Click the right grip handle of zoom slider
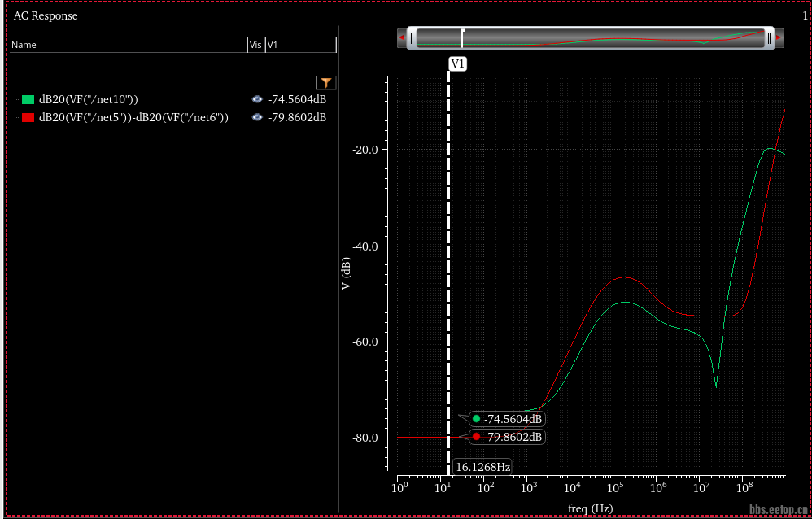 point(770,37)
